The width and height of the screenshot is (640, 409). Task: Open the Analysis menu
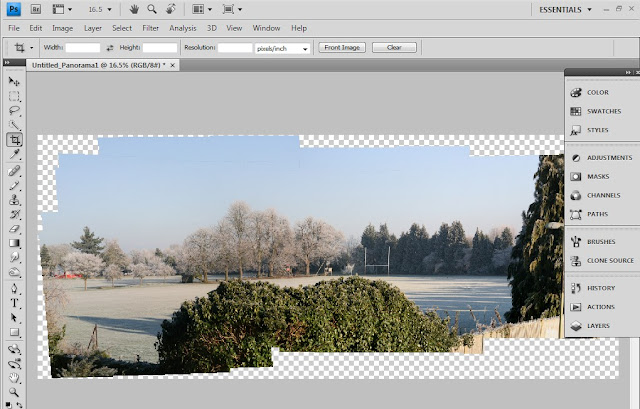coord(182,28)
